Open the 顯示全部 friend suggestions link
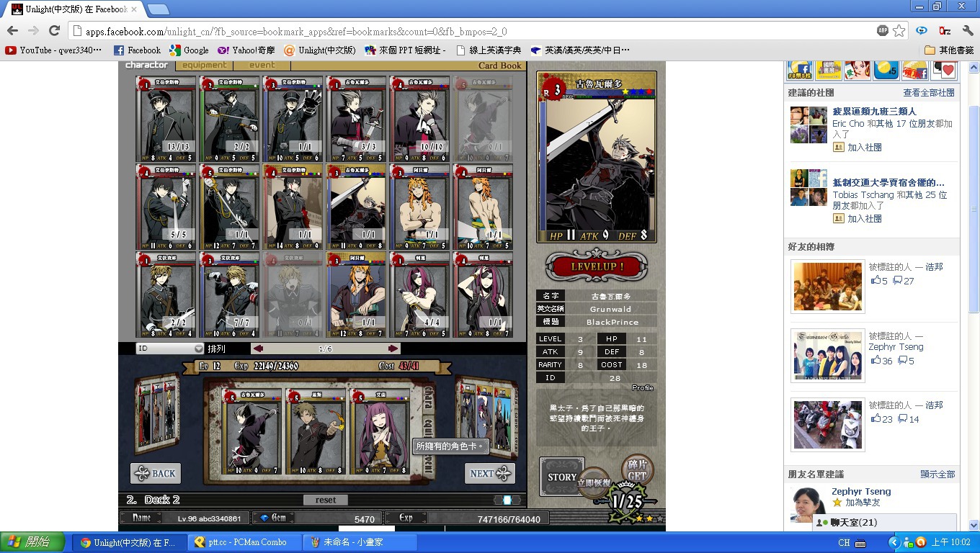The height and width of the screenshot is (553, 980). [937, 475]
